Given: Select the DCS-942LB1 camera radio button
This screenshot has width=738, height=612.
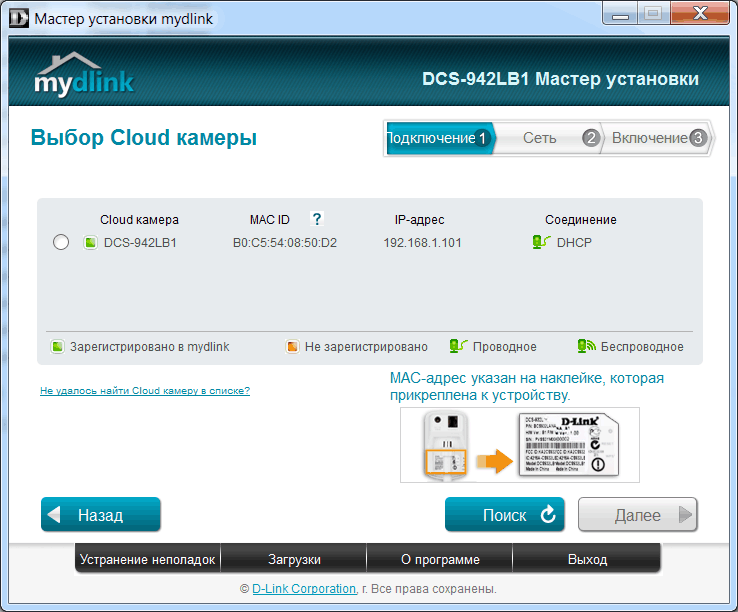Looking at the screenshot, I should pyautogui.click(x=61, y=242).
